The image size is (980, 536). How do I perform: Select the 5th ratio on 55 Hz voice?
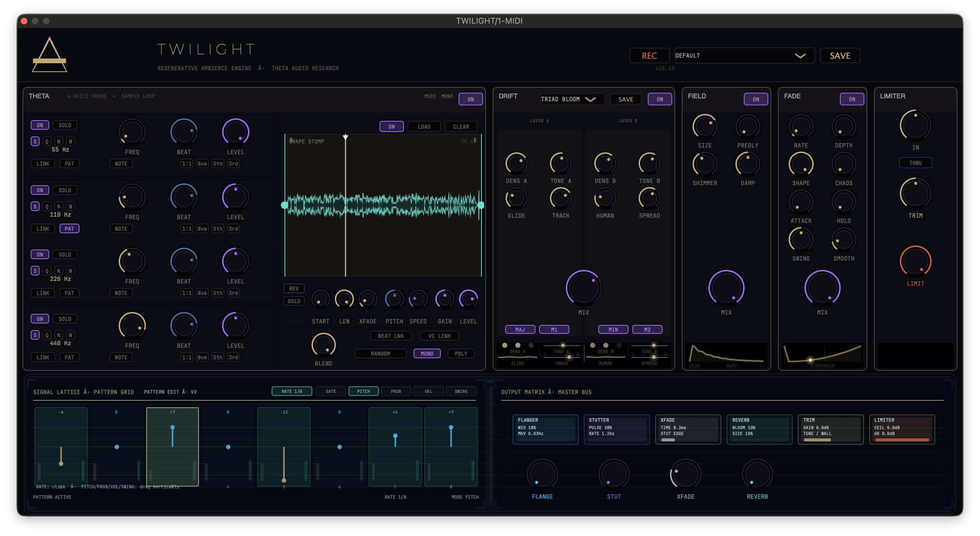coord(218,163)
